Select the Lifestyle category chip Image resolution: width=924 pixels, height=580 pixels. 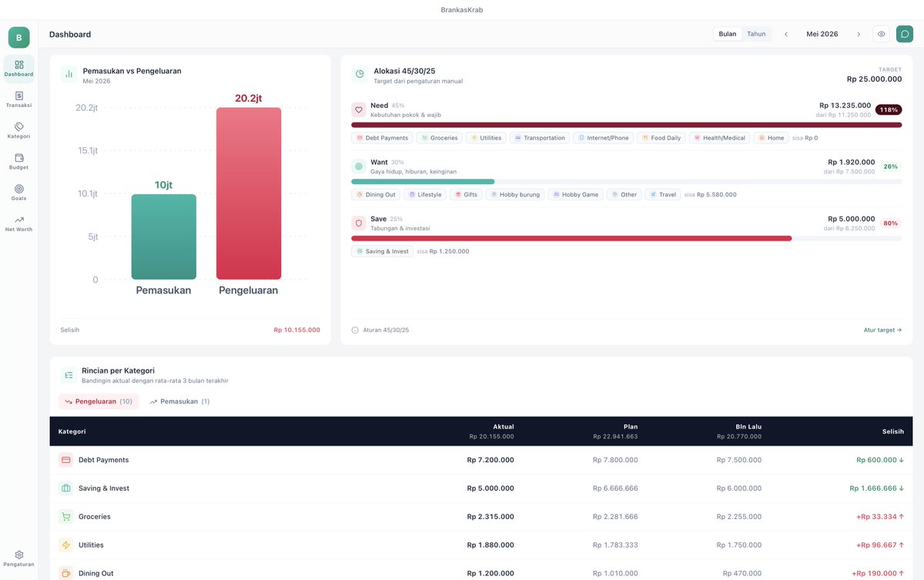(x=425, y=195)
